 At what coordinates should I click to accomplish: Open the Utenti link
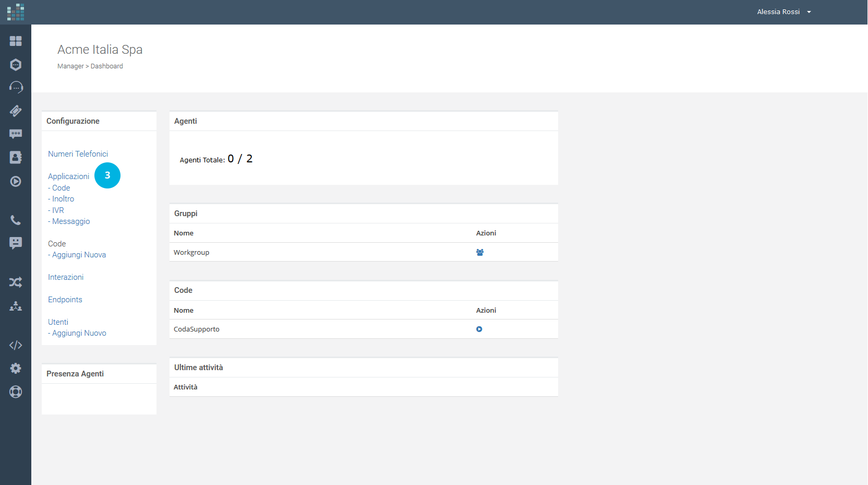pyautogui.click(x=58, y=322)
